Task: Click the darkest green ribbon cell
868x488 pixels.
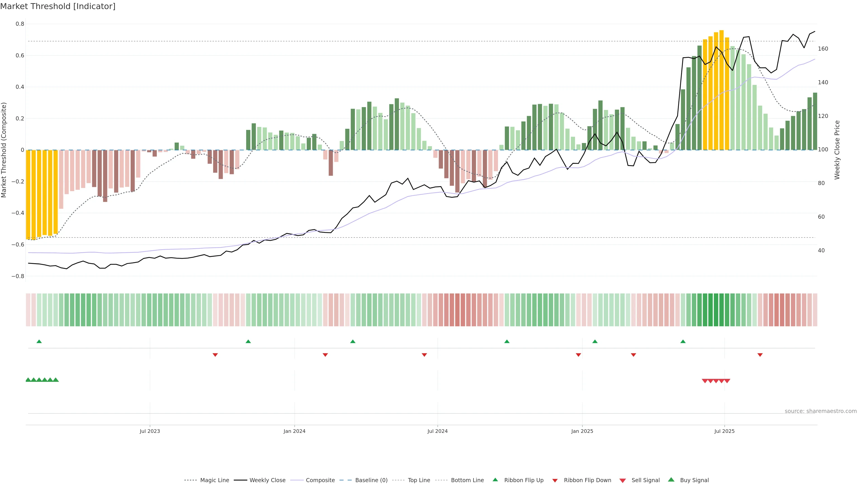Action: [x=711, y=310]
